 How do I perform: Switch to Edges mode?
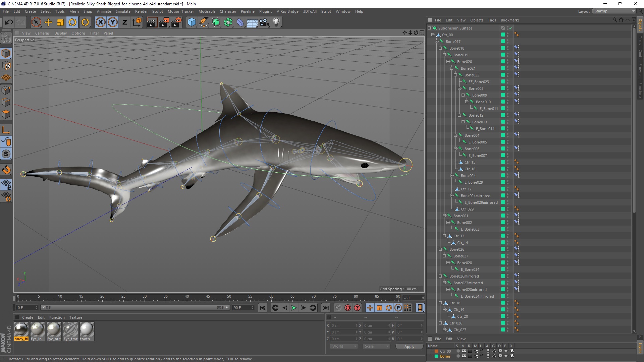(x=6, y=102)
